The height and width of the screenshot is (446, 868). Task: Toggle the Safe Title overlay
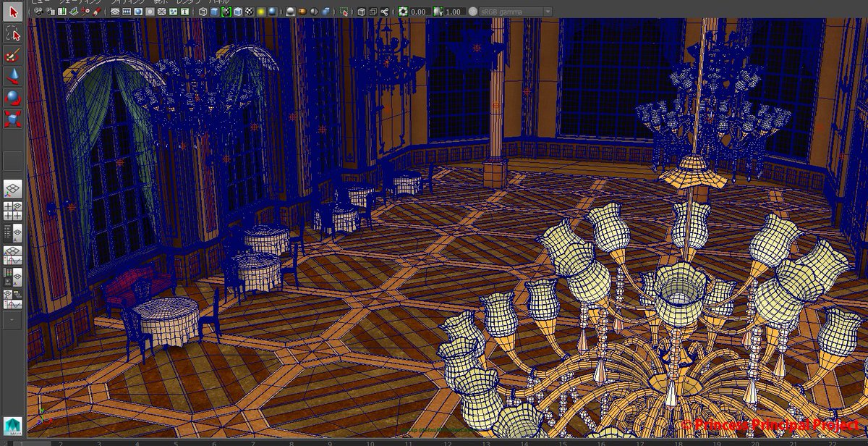184,12
